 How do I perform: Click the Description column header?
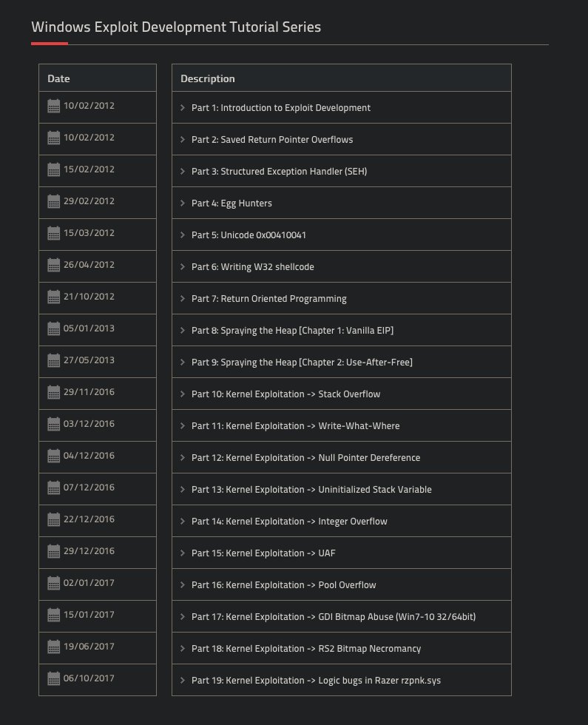(208, 78)
